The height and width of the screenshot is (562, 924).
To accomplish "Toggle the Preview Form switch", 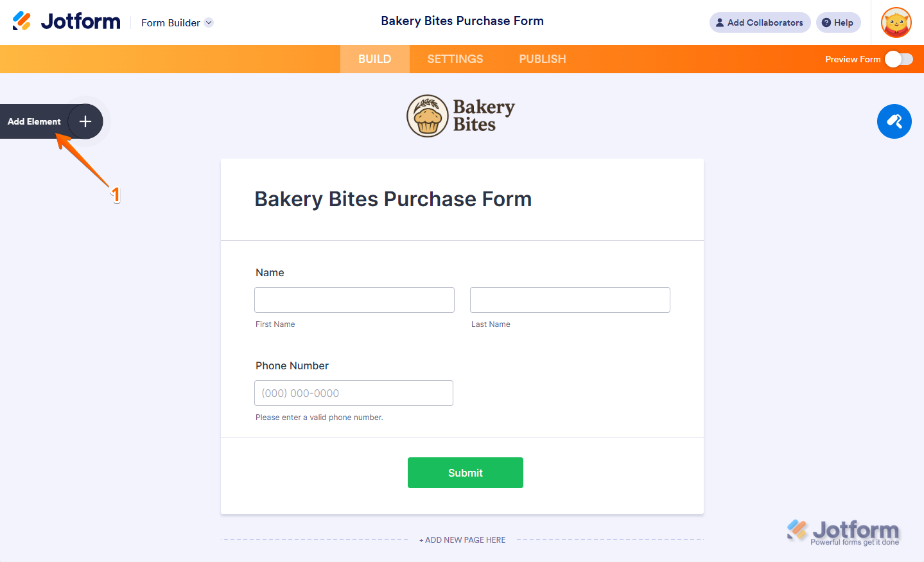I will tap(898, 59).
